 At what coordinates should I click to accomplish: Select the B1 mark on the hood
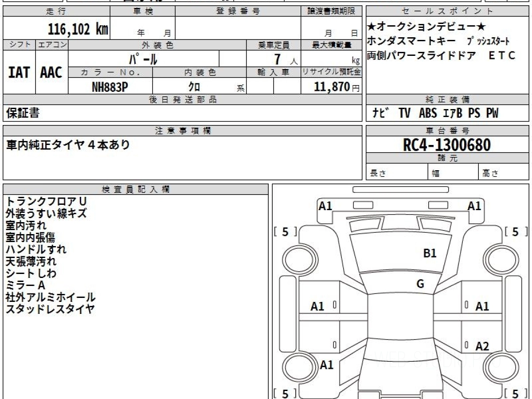coord(430,254)
